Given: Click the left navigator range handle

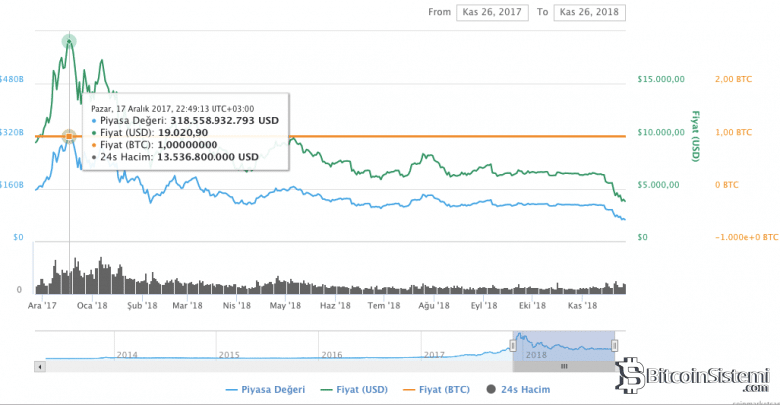Looking at the screenshot, I should [514, 345].
